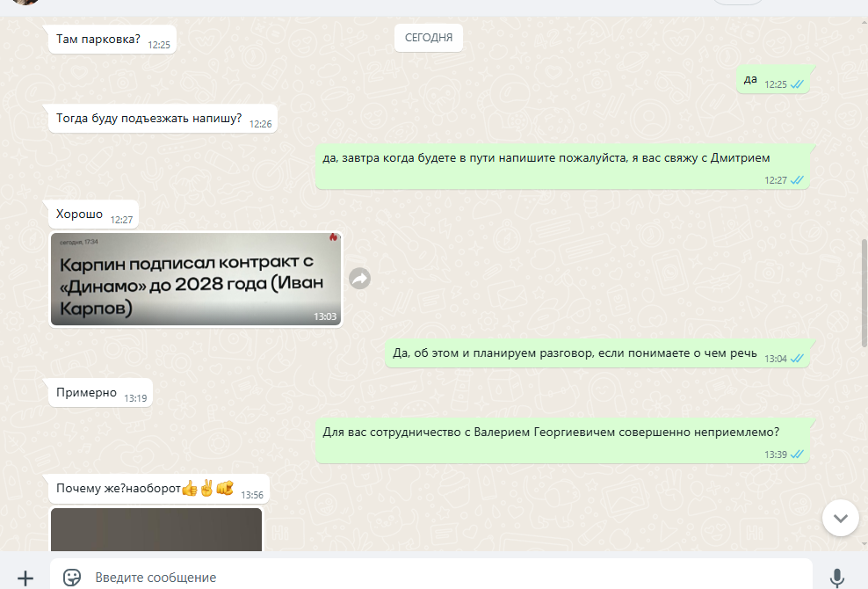The width and height of the screenshot is (868, 589).
Task: Open the emoji and sticker picker
Action: [x=72, y=578]
